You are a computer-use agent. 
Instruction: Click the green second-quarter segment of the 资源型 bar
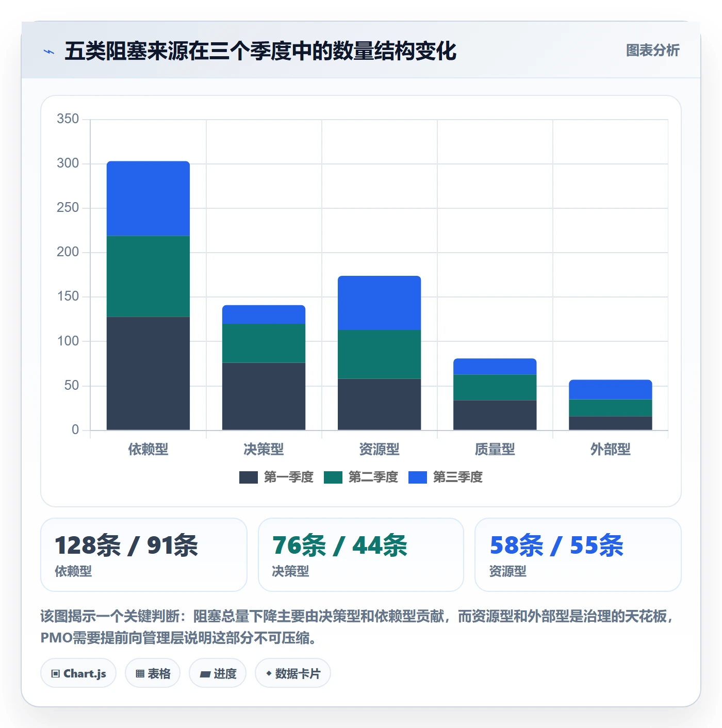coord(379,354)
